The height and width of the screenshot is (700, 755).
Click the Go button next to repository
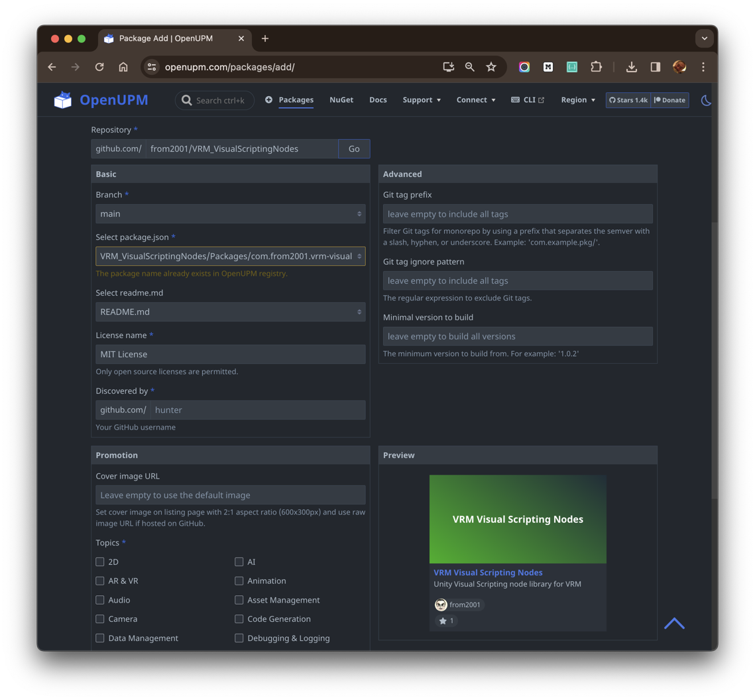point(354,148)
